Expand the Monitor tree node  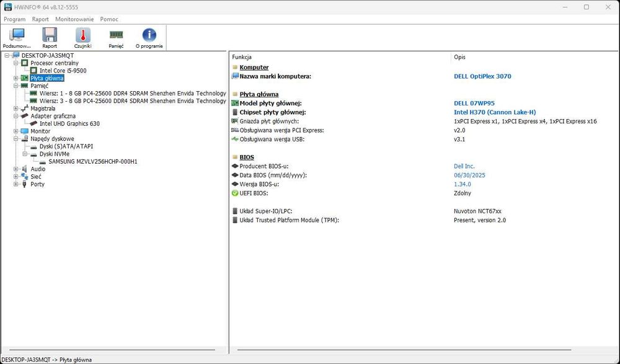(16, 131)
